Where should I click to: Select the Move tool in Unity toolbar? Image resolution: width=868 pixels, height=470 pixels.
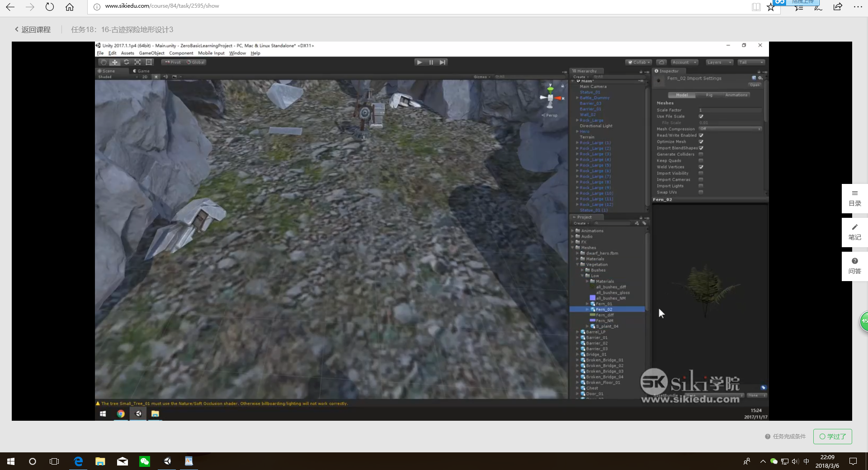click(x=115, y=62)
